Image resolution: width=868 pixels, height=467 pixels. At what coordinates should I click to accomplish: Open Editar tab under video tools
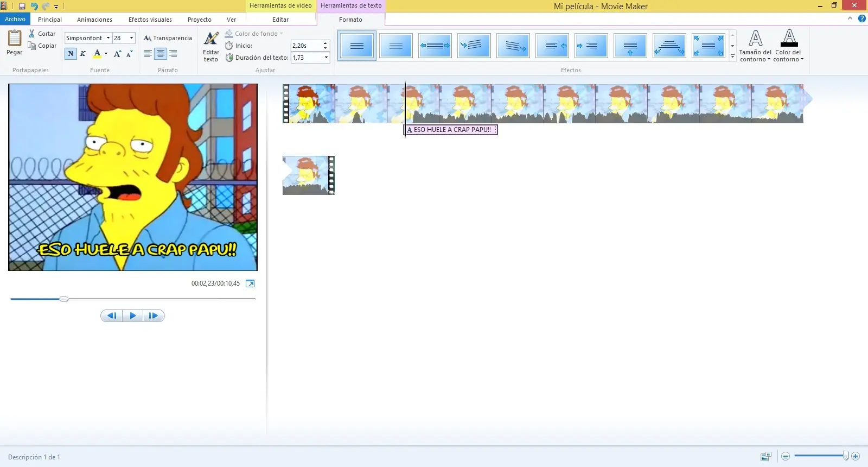tap(280, 20)
